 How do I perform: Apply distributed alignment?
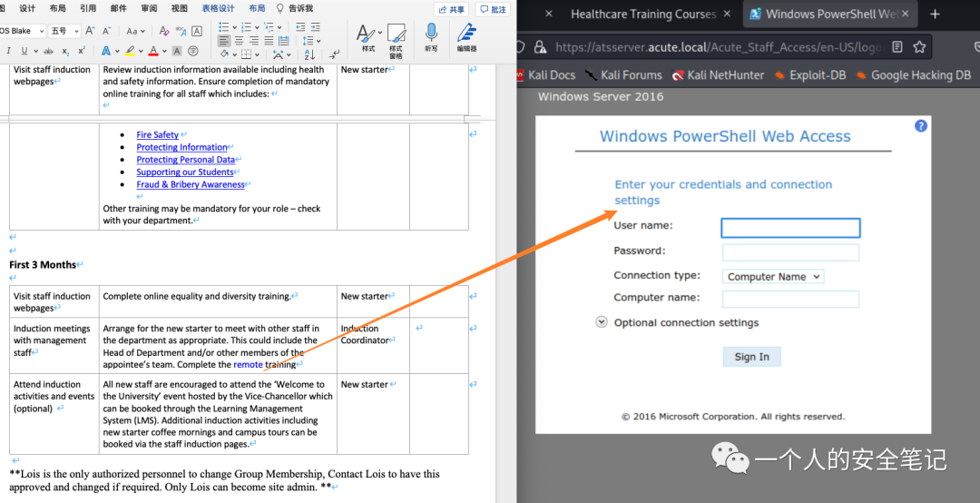click(x=284, y=41)
